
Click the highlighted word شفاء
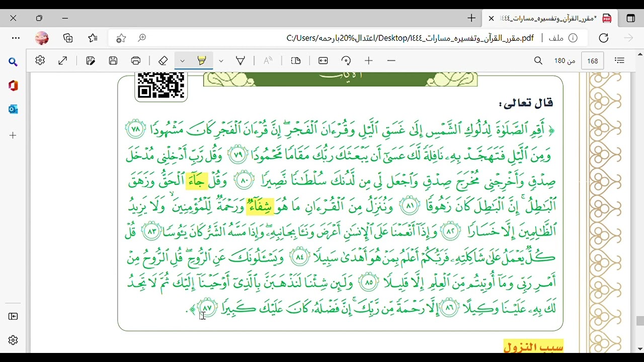260,206
